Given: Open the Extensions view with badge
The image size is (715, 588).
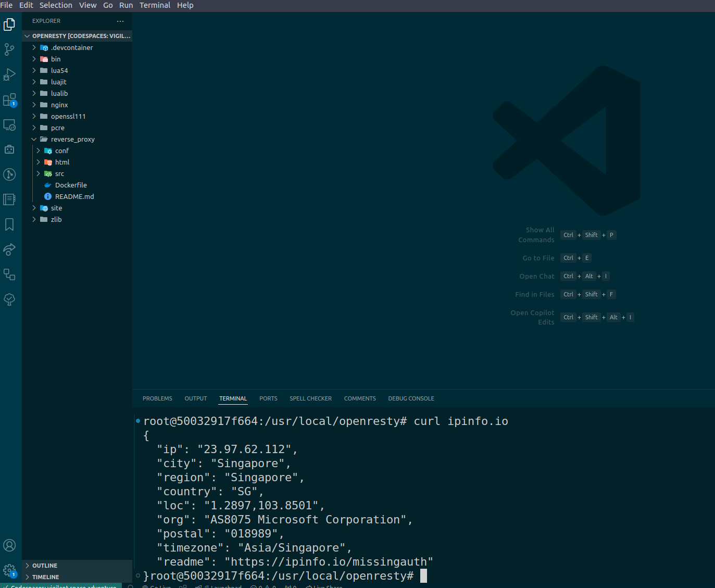Looking at the screenshot, I should tap(9, 99).
